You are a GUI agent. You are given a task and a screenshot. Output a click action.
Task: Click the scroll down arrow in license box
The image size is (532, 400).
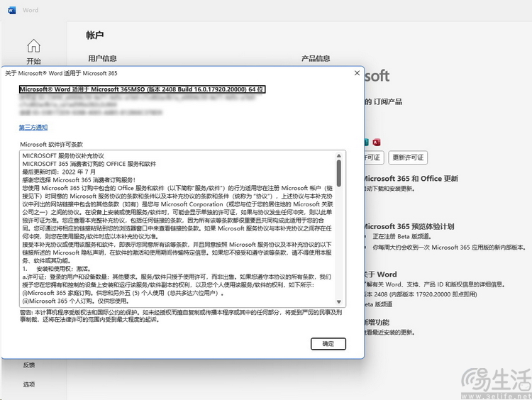[338, 301]
